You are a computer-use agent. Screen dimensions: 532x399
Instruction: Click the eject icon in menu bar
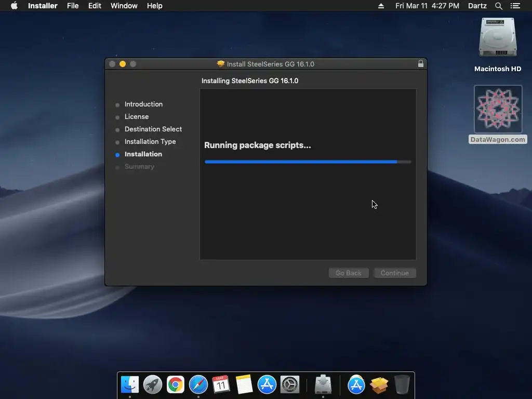click(x=381, y=6)
